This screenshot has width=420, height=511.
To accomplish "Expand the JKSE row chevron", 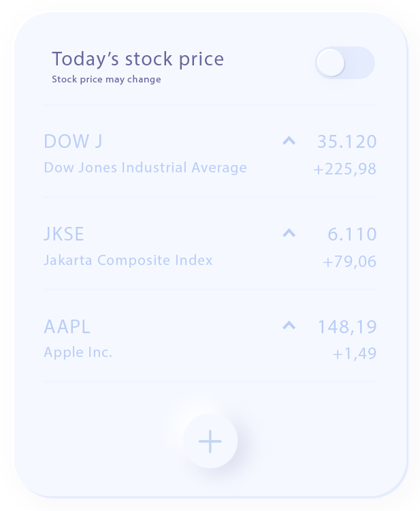I will tap(289, 234).
